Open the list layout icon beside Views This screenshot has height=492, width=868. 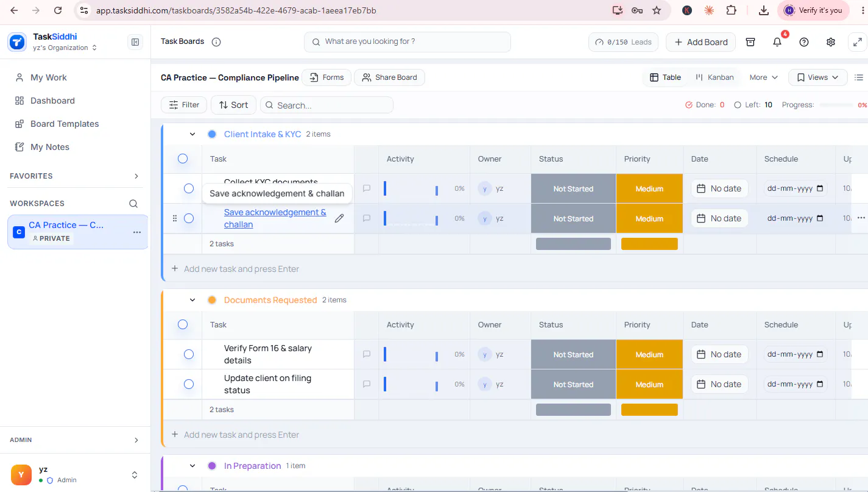859,77
